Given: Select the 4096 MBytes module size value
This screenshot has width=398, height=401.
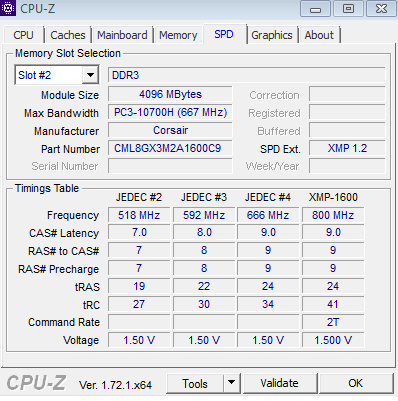Looking at the screenshot, I should click(x=170, y=94).
